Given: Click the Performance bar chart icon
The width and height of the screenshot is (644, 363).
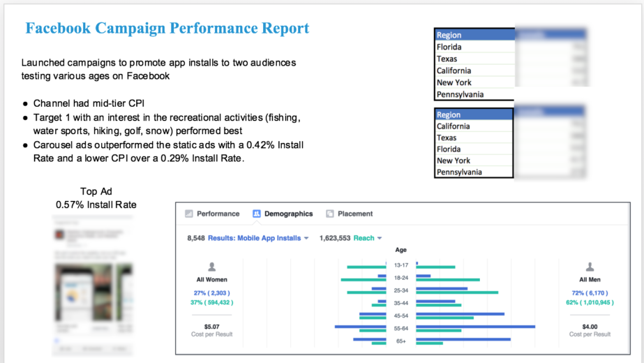Looking at the screenshot, I should pyautogui.click(x=189, y=214).
